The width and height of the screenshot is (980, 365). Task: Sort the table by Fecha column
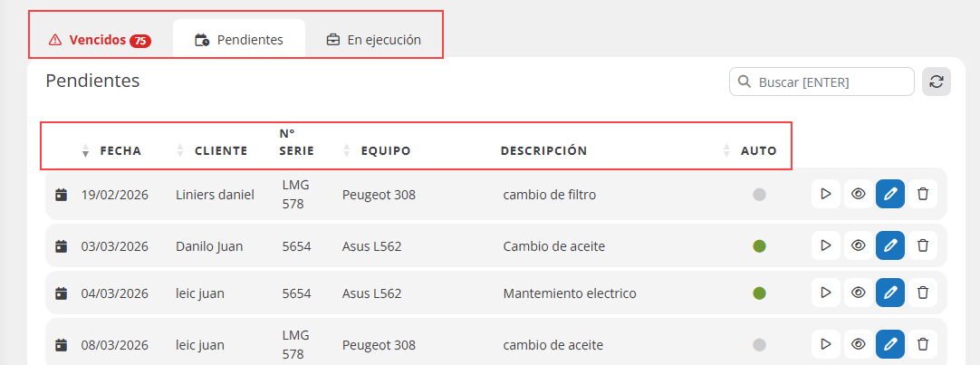[x=120, y=151]
